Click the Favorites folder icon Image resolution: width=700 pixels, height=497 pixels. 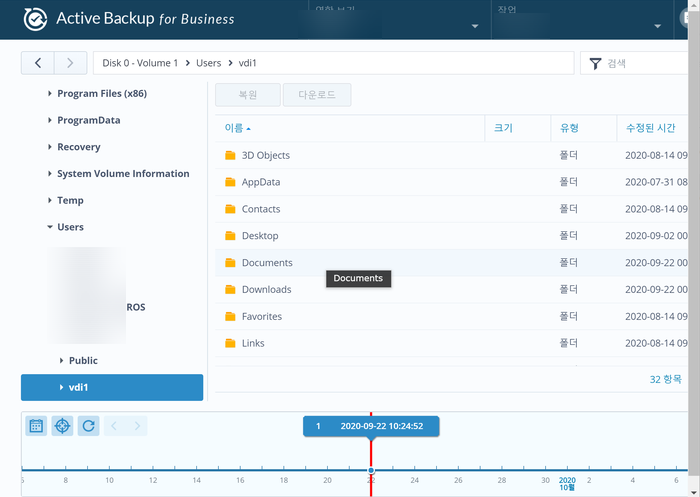click(x=230, y=317)
